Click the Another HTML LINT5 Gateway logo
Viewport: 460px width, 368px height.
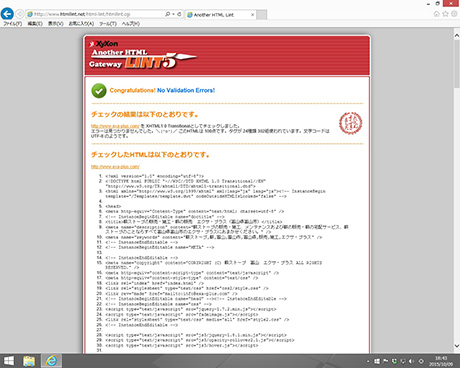(143, 55)
